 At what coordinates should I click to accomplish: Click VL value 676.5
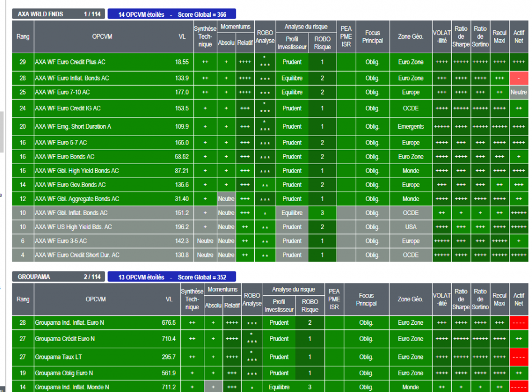169,323
